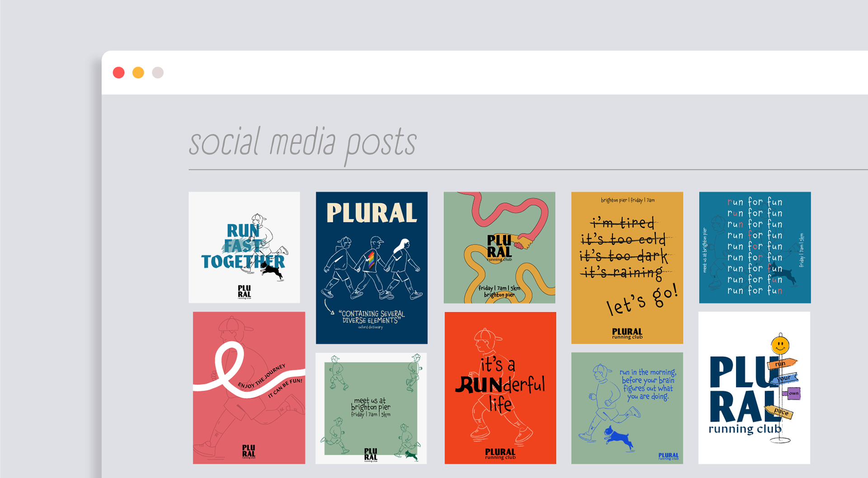
Task: Click the blue dog in the morning post
Action: (619, 437)
